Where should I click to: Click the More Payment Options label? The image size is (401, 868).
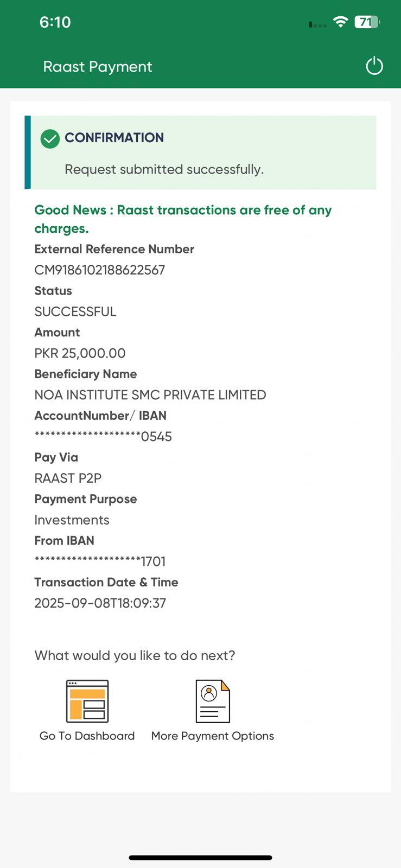tap(213, 736)
